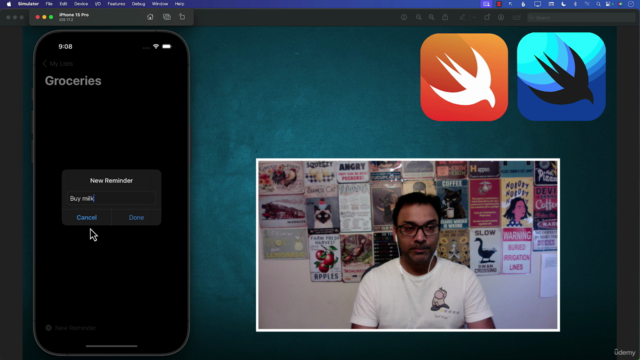The width and height of the screenshot is (640, 360).
Task: Click the blue SwiftUI logo icon
Action: coord(561,77)
